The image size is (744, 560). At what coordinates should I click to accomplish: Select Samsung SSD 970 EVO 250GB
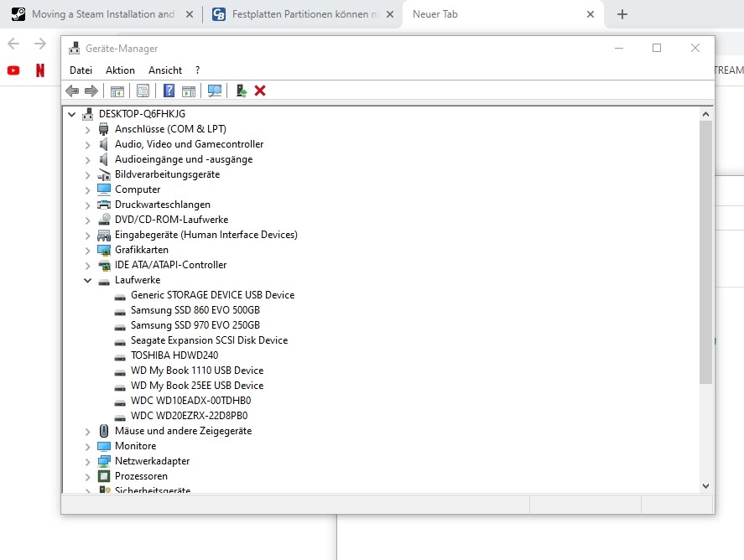coord(195,325)
